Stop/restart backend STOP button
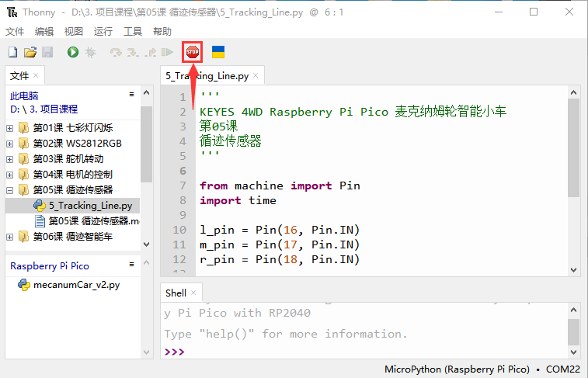Image resolution: width=588 pixels, height=378 pixels. pyautogui.click(x=193, y=52)
